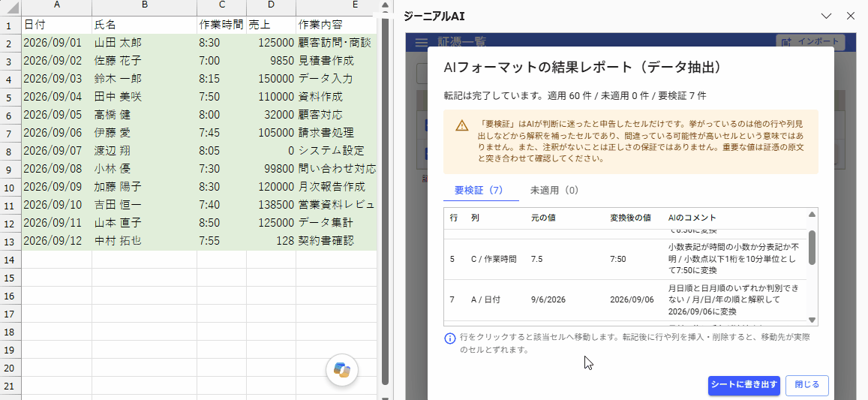Click the scroll-up arrow of the report table

[x=812, y=215]
